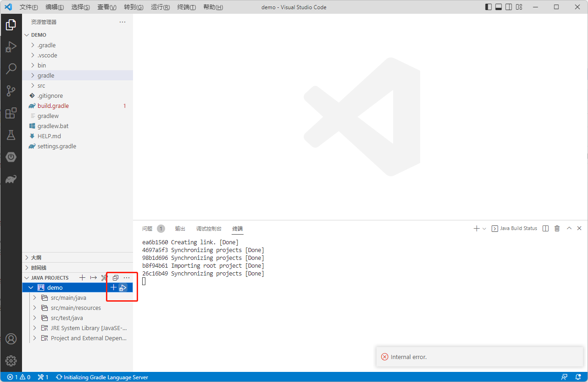Open Java Projects more-actions ellipsis
The height and width of the screenshot is (382, 588).
point(127,278)
